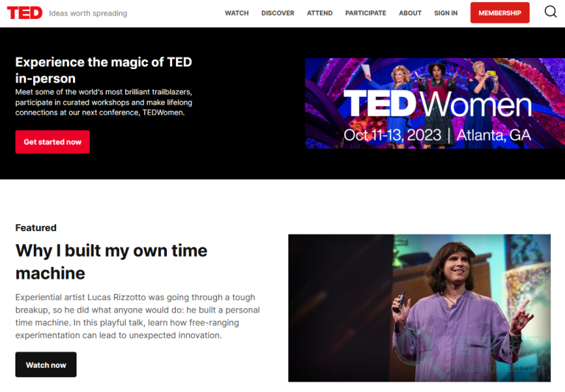
Task: Open 'Why I built my own time machine' title
Action: point(111,262)
